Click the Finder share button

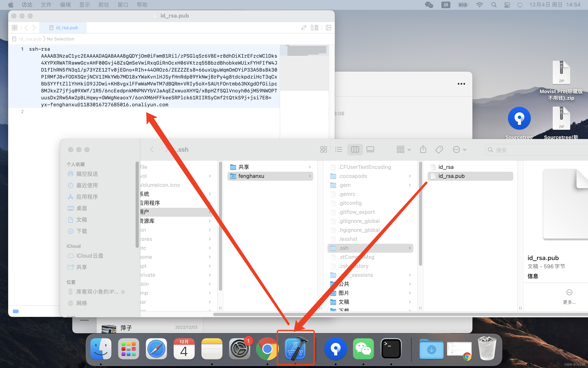coord(423,149)
